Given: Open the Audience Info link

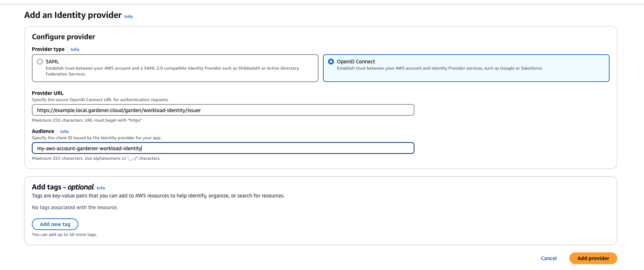Looking at the screenshot, I should click(x=64, y=132).
